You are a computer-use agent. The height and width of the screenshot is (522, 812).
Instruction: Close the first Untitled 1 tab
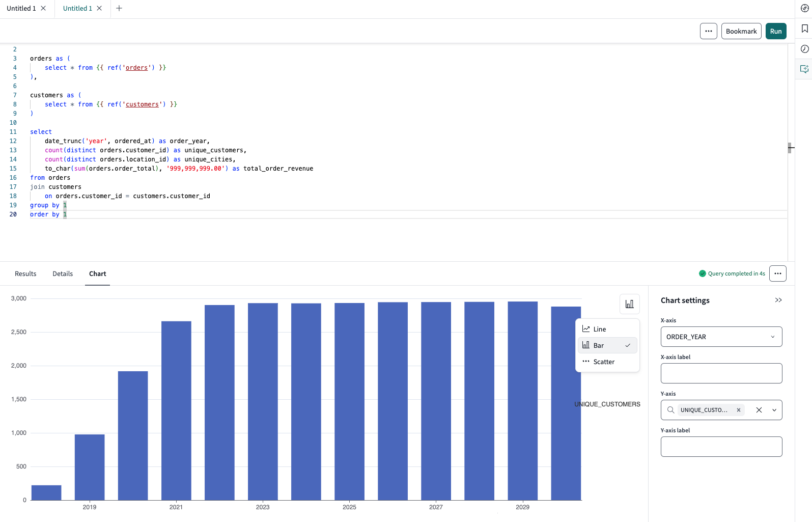pos(43,8)
